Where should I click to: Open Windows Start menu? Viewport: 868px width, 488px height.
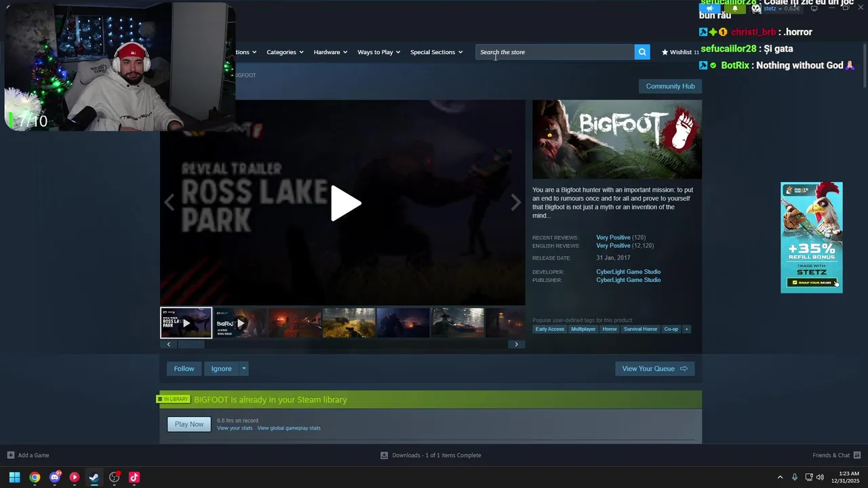coord(14,477)
